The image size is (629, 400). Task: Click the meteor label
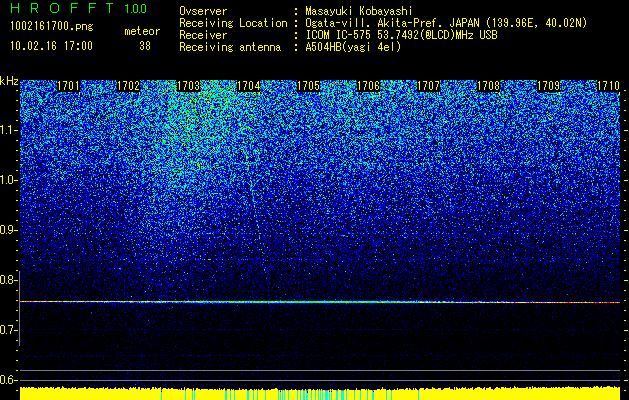(x=142, y=31)
